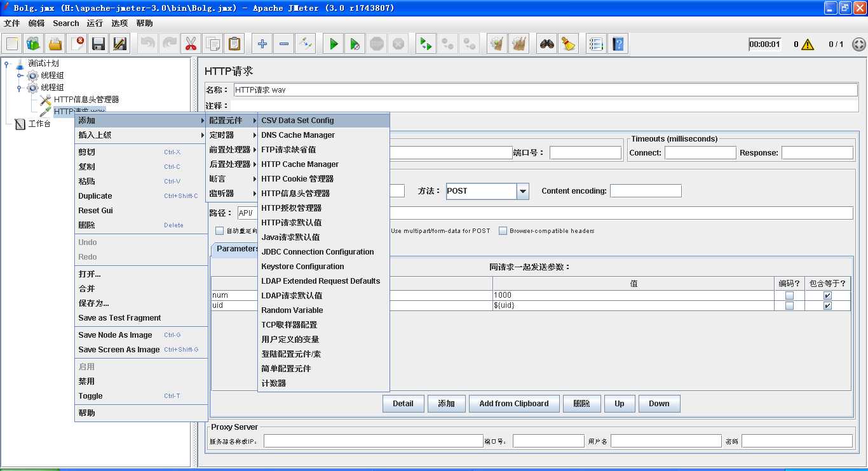This screenshot has width=868, height=471.
Task: Click the 删除 button below the parameters table
Action: 581,404
